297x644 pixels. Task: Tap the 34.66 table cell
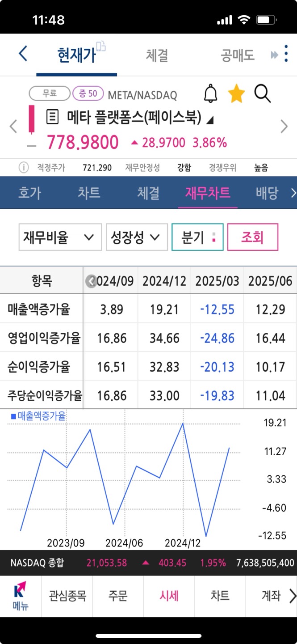coord(164,338)
